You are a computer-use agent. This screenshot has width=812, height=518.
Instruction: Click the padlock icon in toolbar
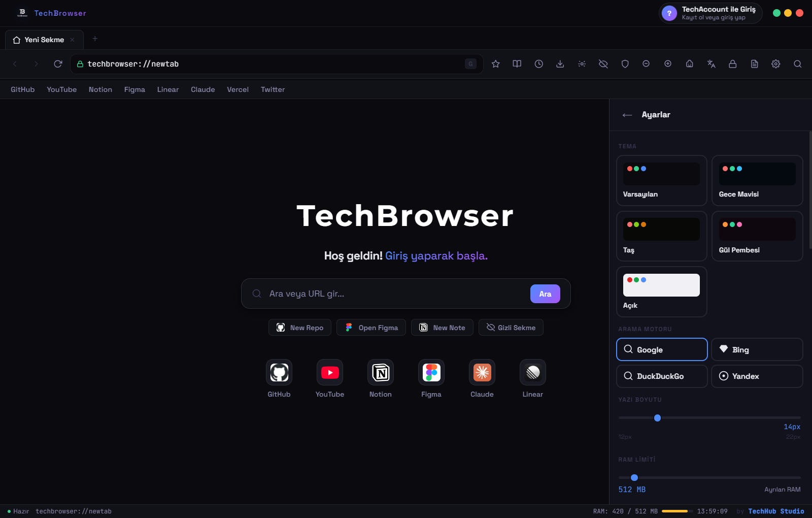click(733, 64)
